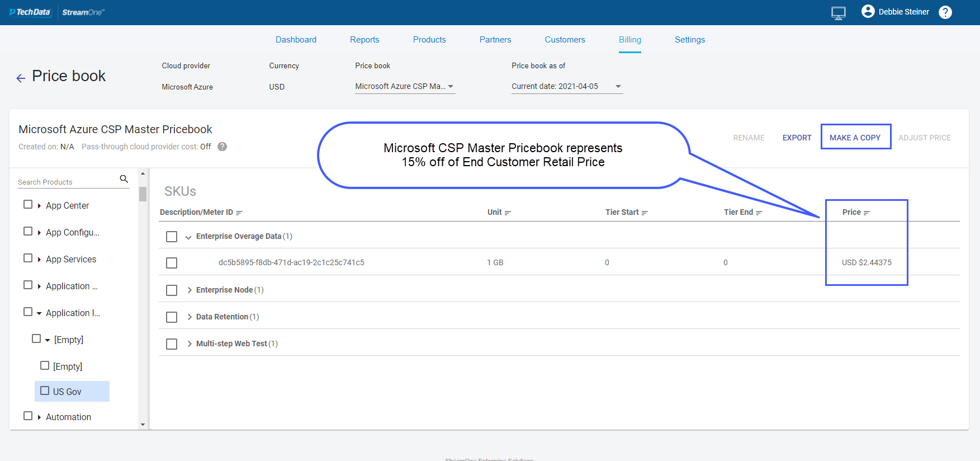
Task: Click the product tree scrollbar thumb
Action: pyautogui.click(x=143, y=194)
